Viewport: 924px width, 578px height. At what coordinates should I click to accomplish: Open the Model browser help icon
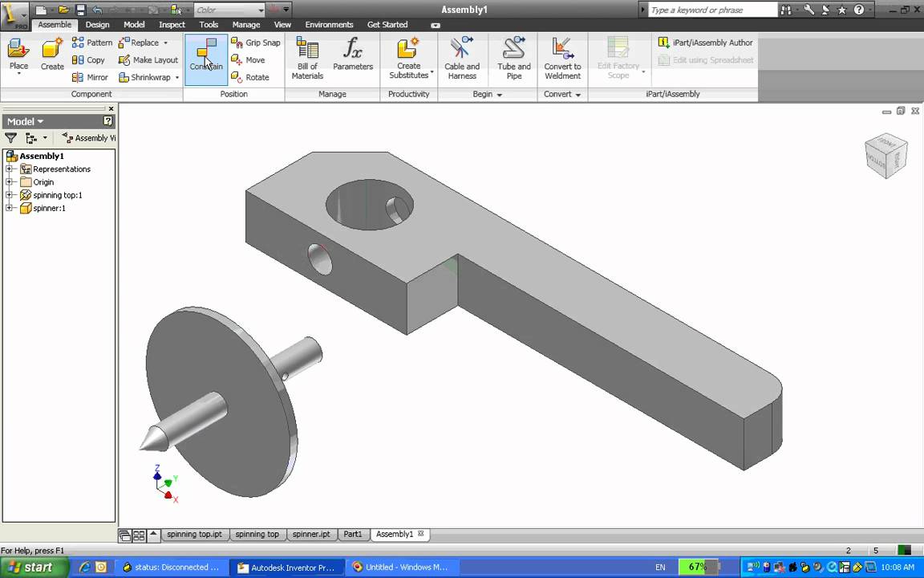(107, 121)
